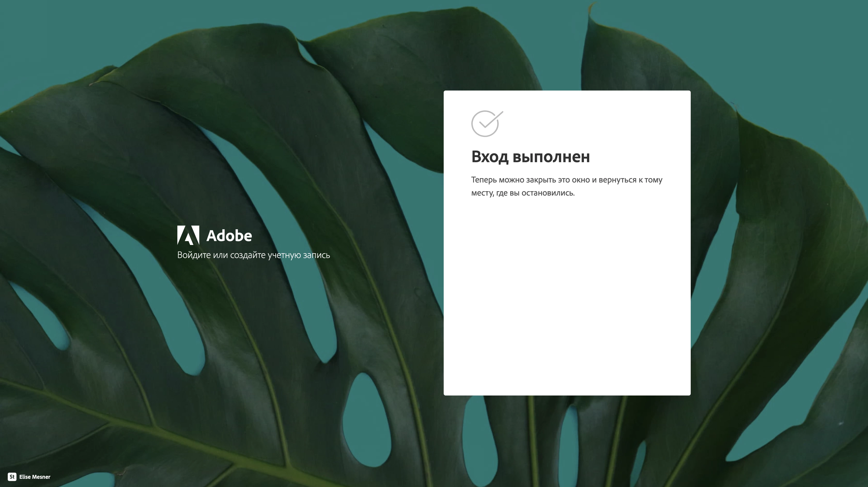The image size is (868, 487).
Task: Click the word 'создайте' in the tagline
Action: 248,255
